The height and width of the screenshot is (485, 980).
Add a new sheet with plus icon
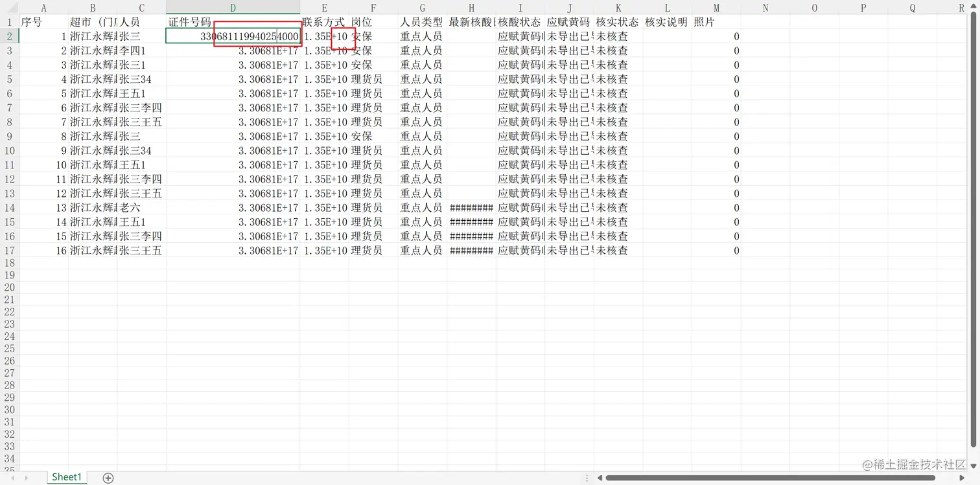tap(108, 478)
